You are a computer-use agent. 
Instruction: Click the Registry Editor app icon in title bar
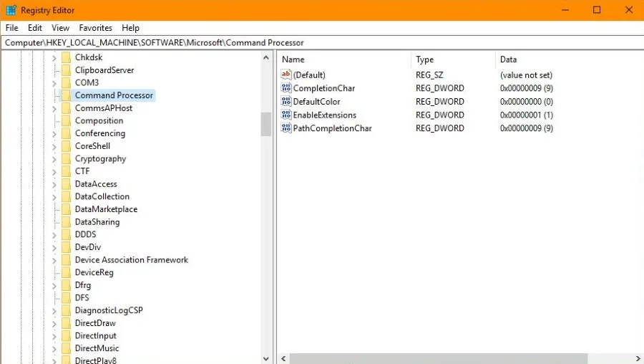pos(11,10)
